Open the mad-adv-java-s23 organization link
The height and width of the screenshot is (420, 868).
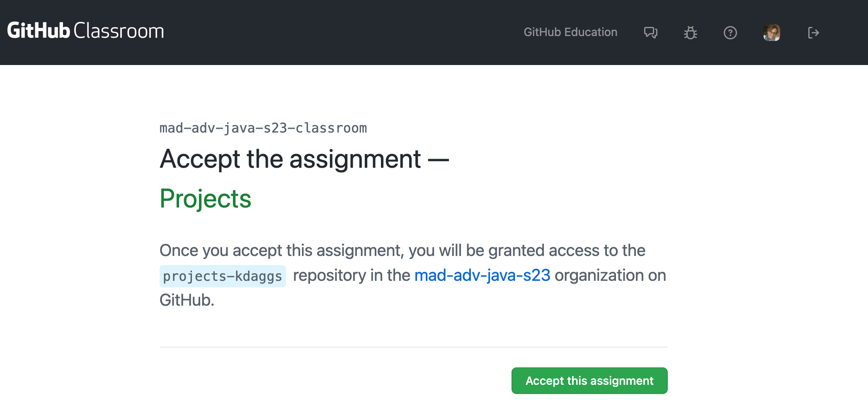tap(482, 275)
